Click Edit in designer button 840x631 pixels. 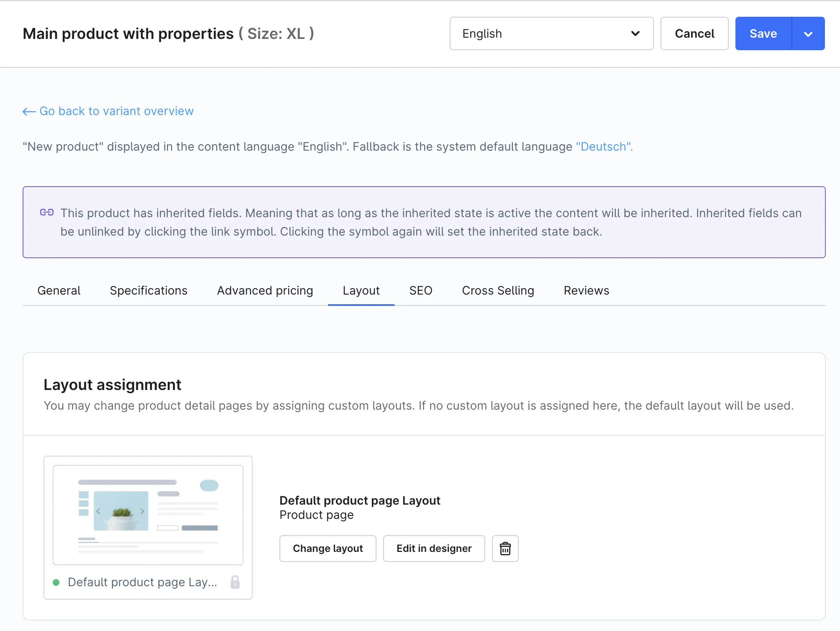pos(434,548)
